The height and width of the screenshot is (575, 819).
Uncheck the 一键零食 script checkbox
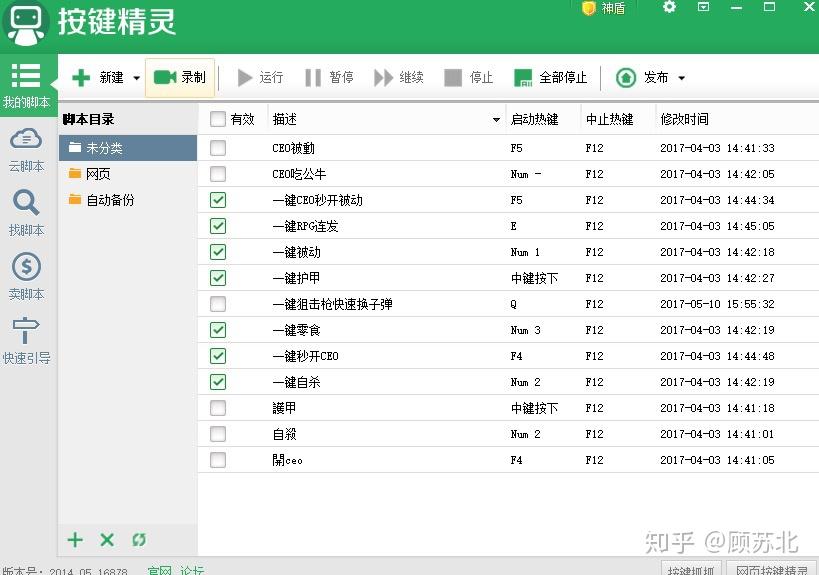click(218, 330)
